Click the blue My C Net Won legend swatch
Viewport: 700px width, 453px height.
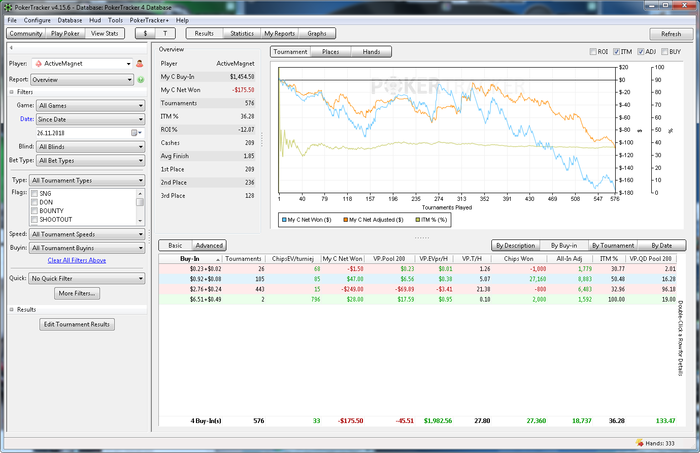pyautogui.click(x=284, y=220)
